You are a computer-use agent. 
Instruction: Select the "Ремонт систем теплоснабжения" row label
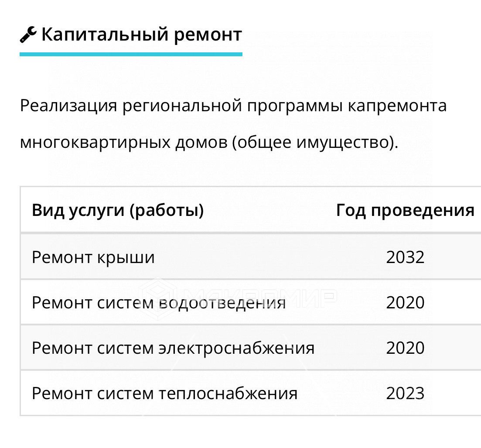click(x=165, y=393)
